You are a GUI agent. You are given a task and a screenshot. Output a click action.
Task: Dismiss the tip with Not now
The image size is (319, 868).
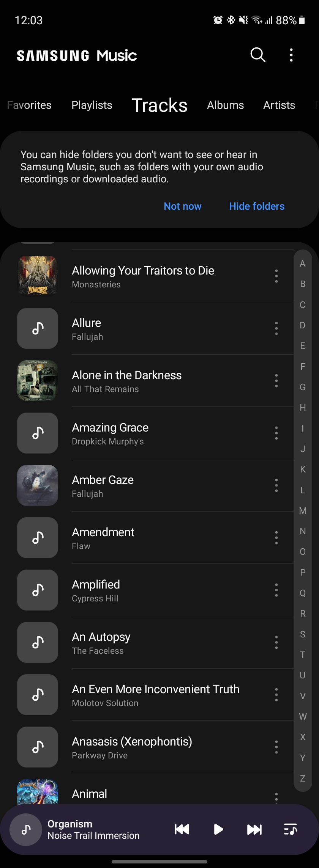coord(183,206)
